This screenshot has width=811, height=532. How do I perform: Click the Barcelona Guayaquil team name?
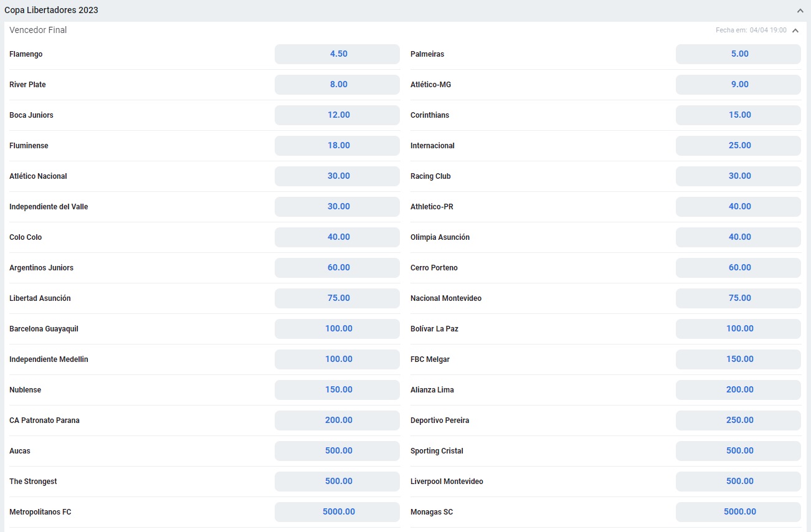coord(44,329)
